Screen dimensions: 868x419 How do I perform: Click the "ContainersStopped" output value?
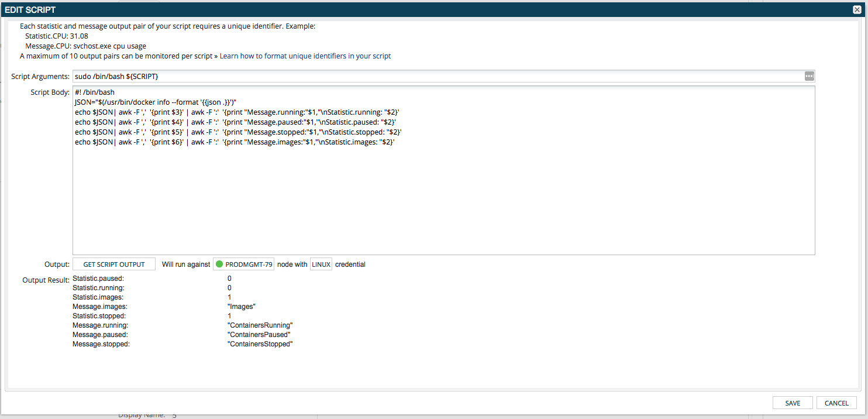point(260,344)
